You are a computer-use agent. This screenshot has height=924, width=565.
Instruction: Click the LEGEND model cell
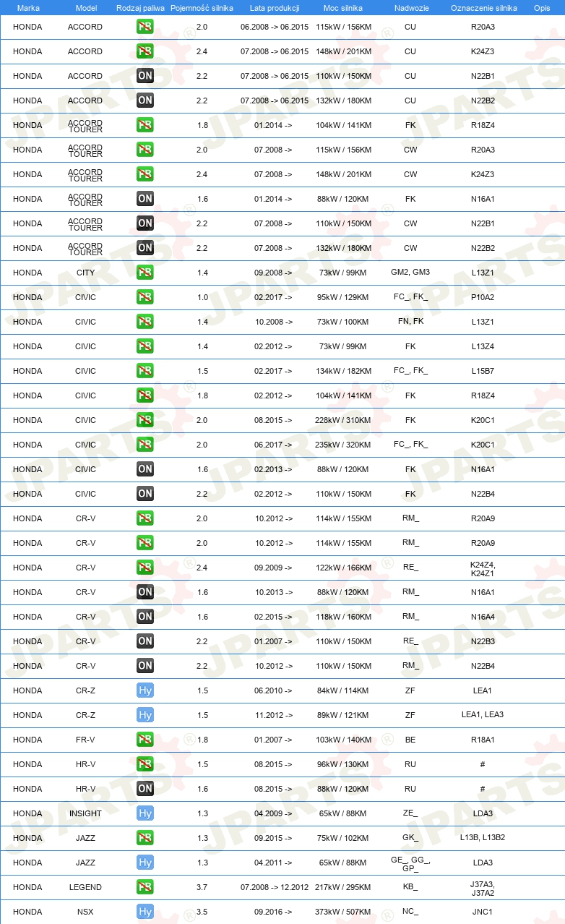click(x=85, y=887)
